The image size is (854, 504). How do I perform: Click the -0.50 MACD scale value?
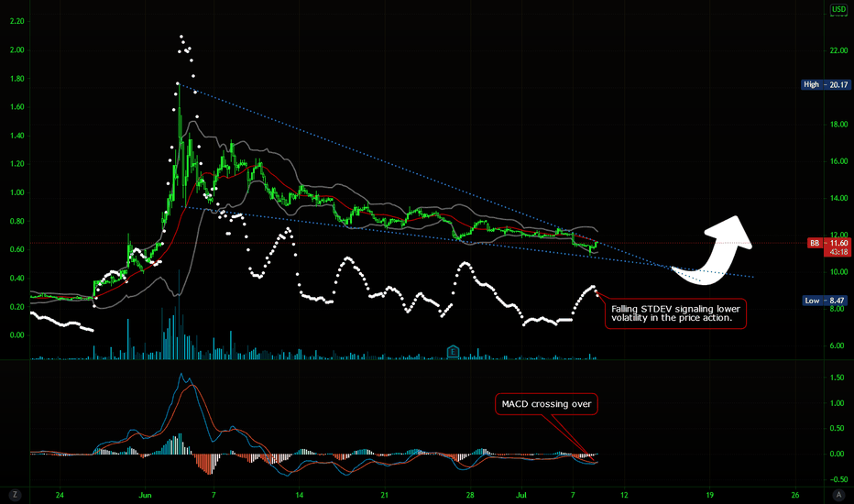point(837,479)
